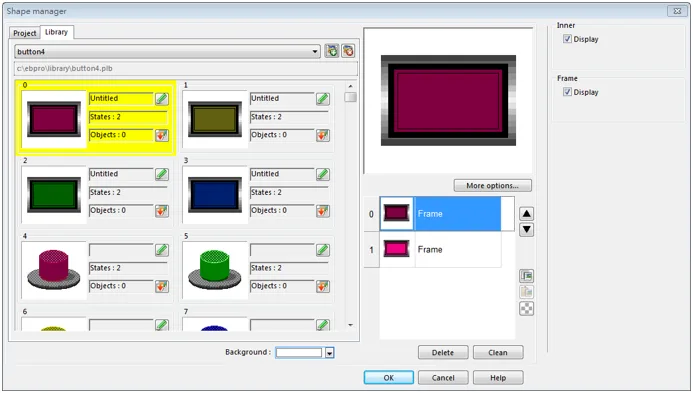Click the Untitled name field of shape 1
Image resolution: width=693 pixels, height=393 pixels.
click(x=282, y=99)
